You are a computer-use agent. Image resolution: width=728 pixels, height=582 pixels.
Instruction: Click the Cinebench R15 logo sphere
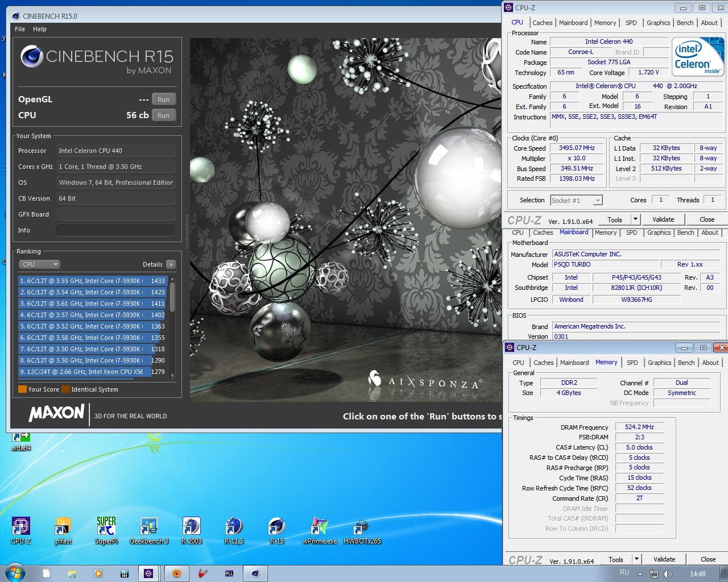[x=32, y=57]
